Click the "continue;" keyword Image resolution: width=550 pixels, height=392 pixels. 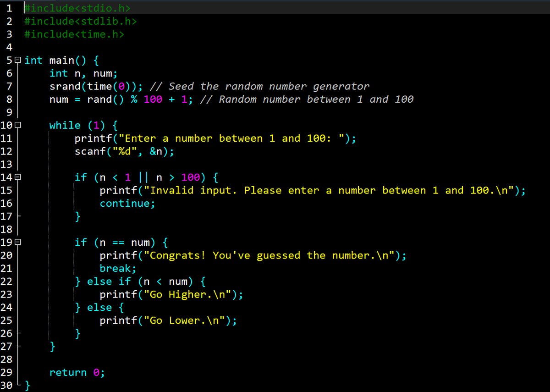tap(127, 203)
